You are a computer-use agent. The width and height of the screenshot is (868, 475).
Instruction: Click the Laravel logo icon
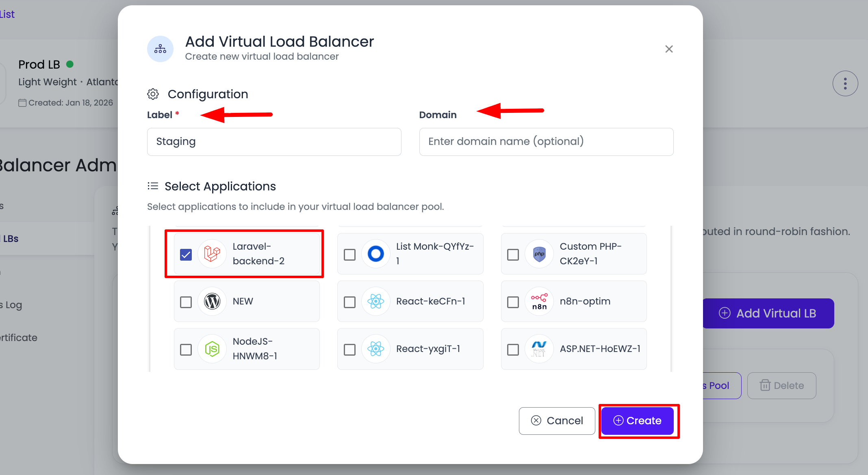pos(212,254)
